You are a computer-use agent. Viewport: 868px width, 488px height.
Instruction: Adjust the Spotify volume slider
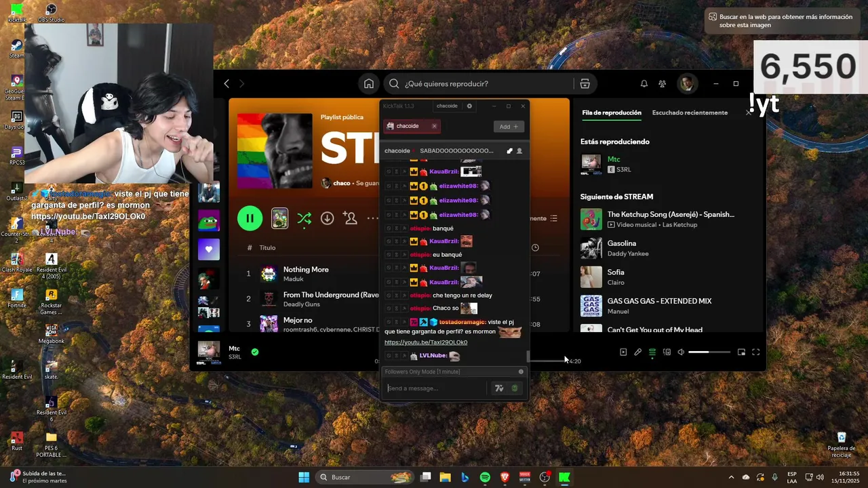709,352
